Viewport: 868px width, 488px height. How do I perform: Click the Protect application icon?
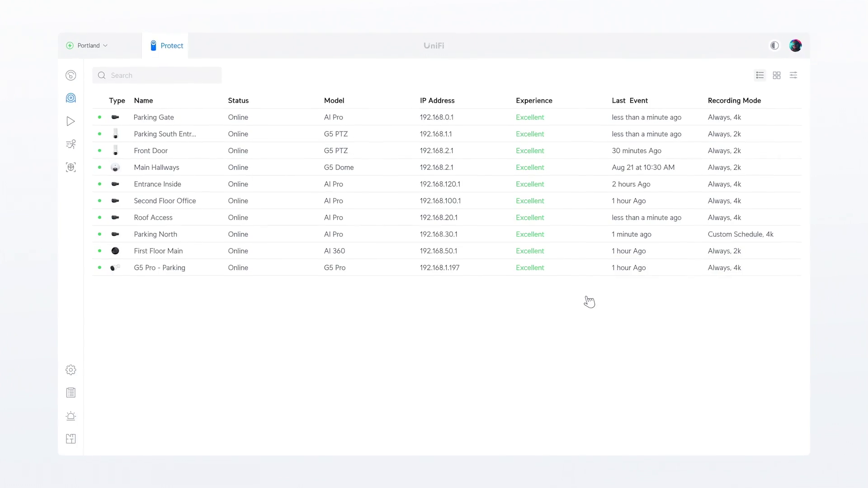tap(153, 46)
